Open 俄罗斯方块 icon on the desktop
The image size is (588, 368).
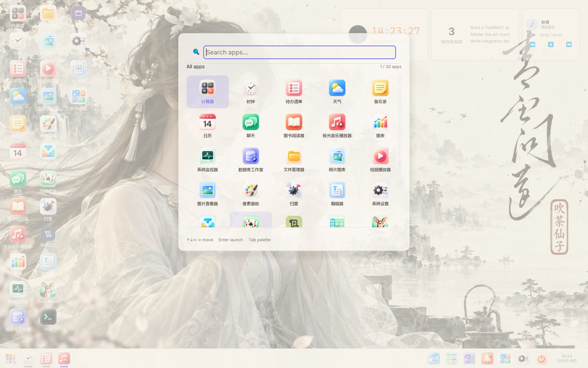(48, 155)
